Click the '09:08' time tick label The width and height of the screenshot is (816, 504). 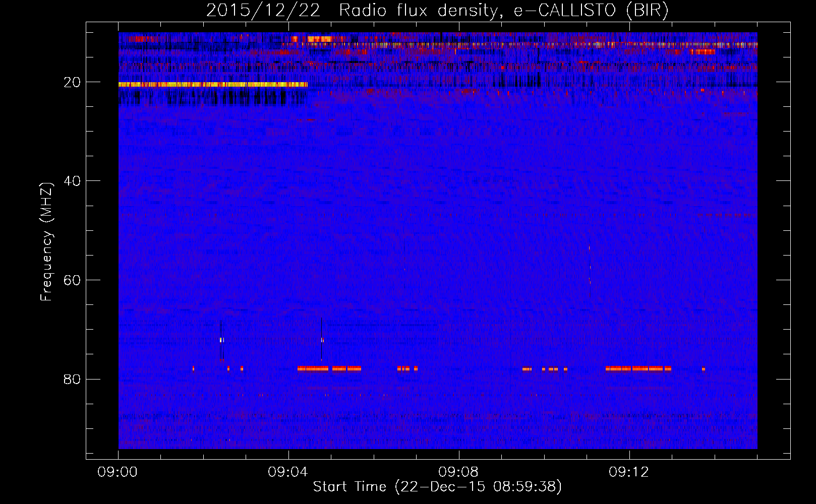point(459,472)
